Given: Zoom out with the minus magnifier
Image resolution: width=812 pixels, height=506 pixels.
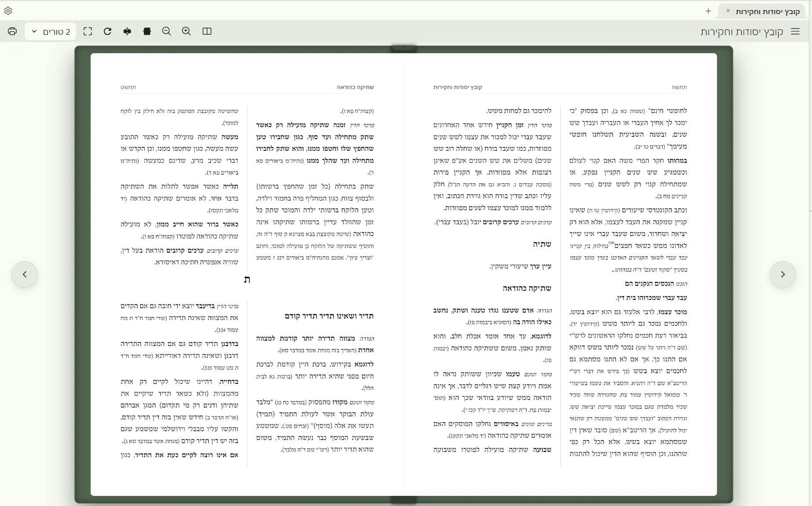Looking at the screenshot, I should click(x=167, y=31).
